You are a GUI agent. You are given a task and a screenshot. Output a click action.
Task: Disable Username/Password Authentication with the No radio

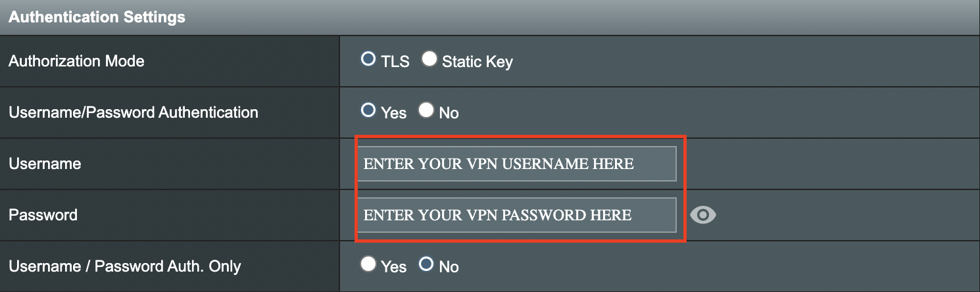(426, 110)
